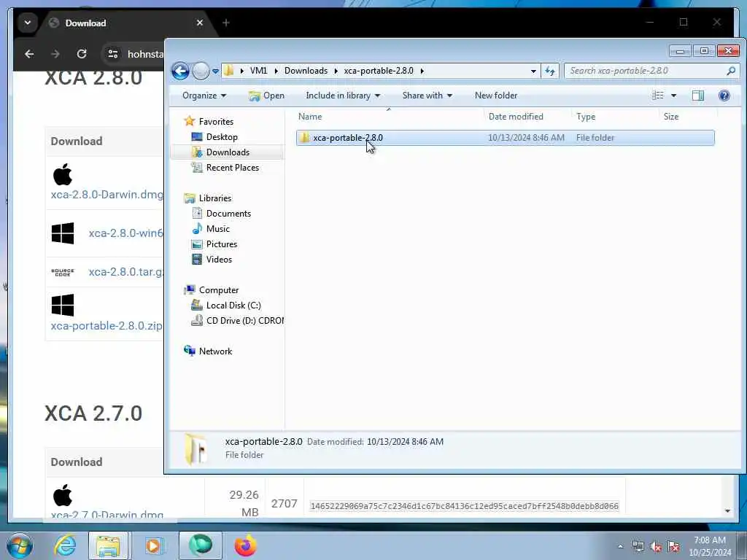Click site information icon in URL bar
This screenshot has height=560, width=747.
113,54
